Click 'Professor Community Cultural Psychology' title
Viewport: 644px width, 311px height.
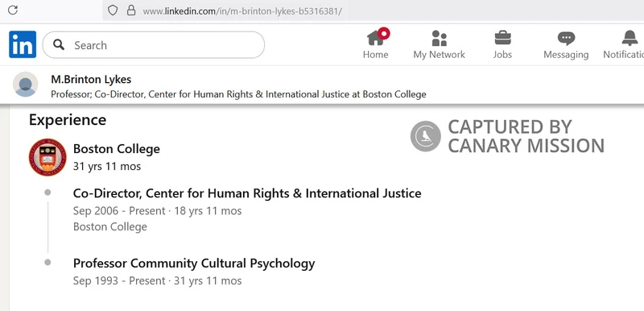pyautogui.click(x=194, y=263)
